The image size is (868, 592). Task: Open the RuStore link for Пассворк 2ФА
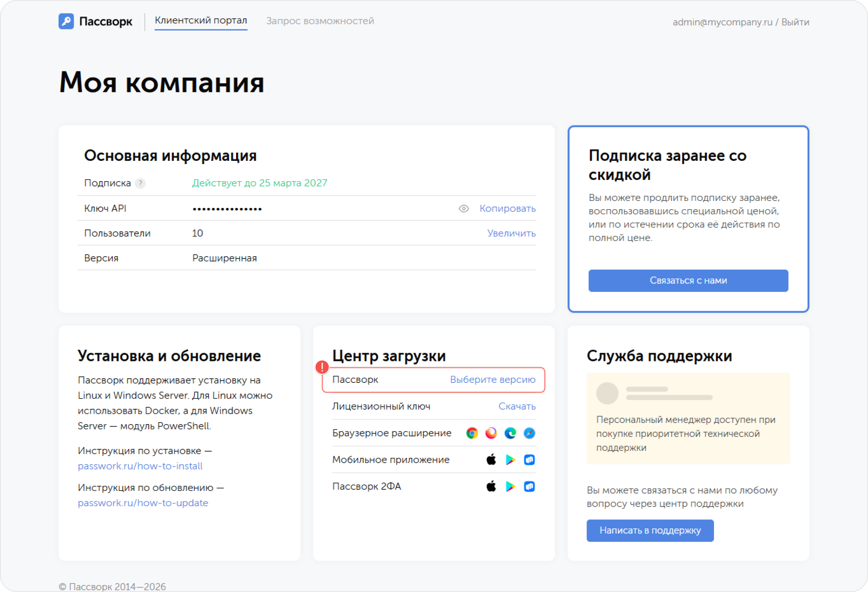pyautogui.click(x=529, y=486)
